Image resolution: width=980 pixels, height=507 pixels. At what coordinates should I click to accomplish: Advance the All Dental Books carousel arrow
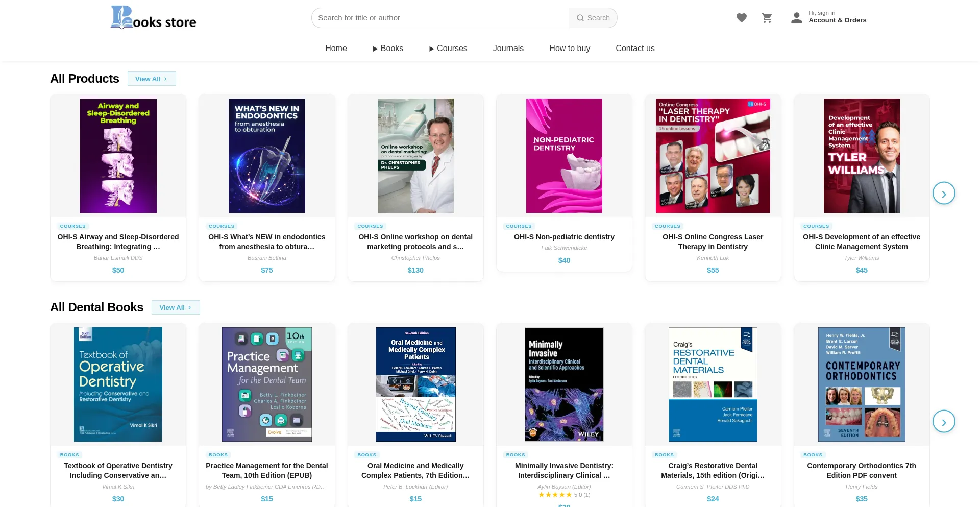(x=944, y=422)
